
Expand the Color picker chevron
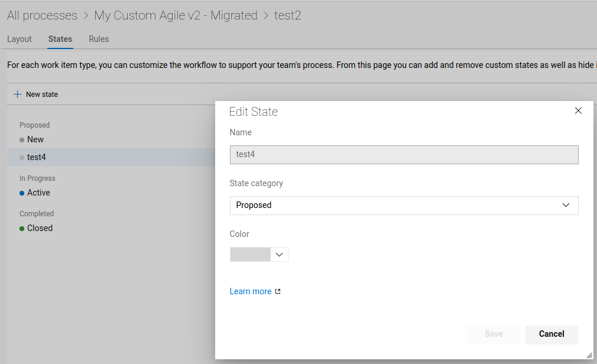pos(280,255)
